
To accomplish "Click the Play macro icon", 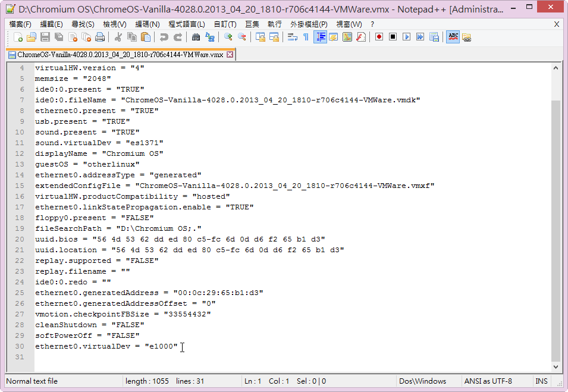I will tap(407, 37).
